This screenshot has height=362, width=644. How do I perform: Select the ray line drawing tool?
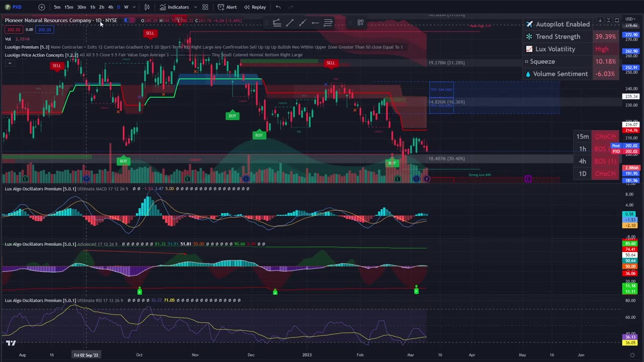(x=302, y=23)
